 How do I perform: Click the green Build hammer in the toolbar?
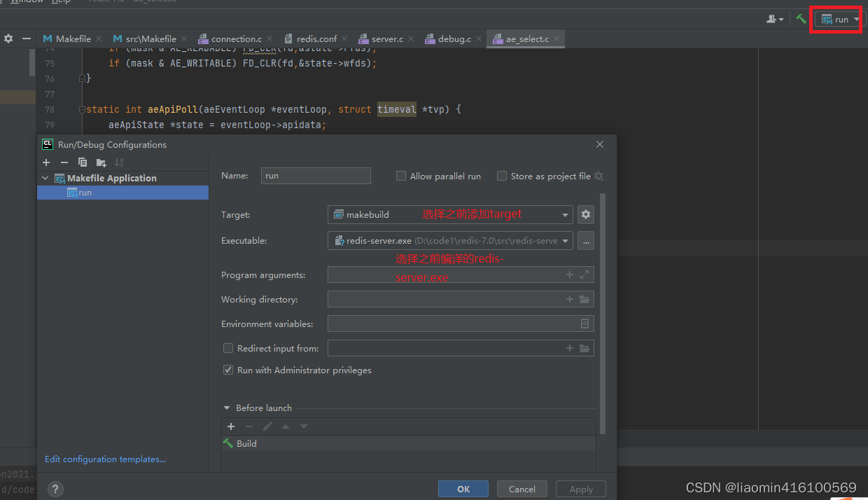point(801,19)
